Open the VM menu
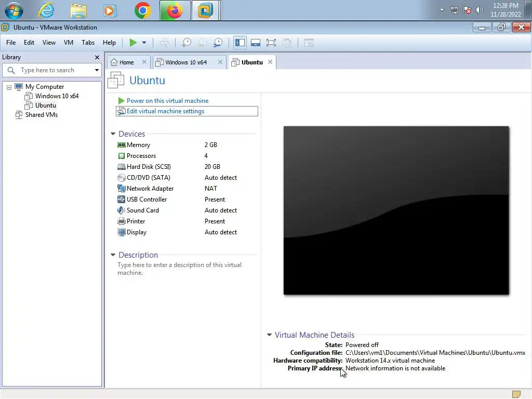 tap(69, 43)
